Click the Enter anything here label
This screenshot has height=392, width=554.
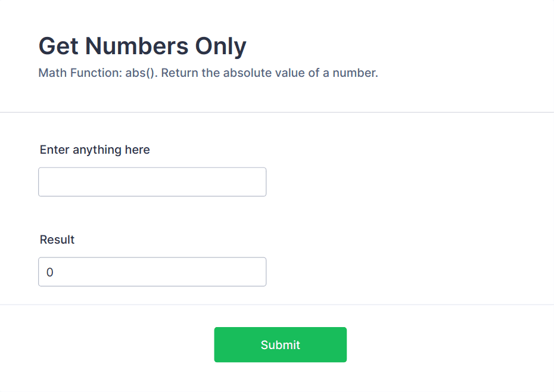click(94, 150)
